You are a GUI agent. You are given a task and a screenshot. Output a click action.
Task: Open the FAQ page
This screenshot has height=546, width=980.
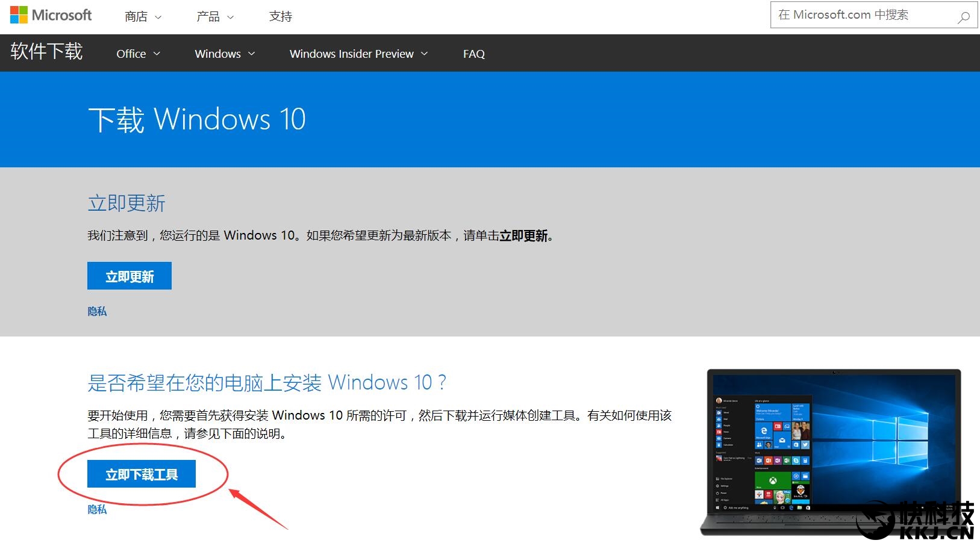pos(474,54)
